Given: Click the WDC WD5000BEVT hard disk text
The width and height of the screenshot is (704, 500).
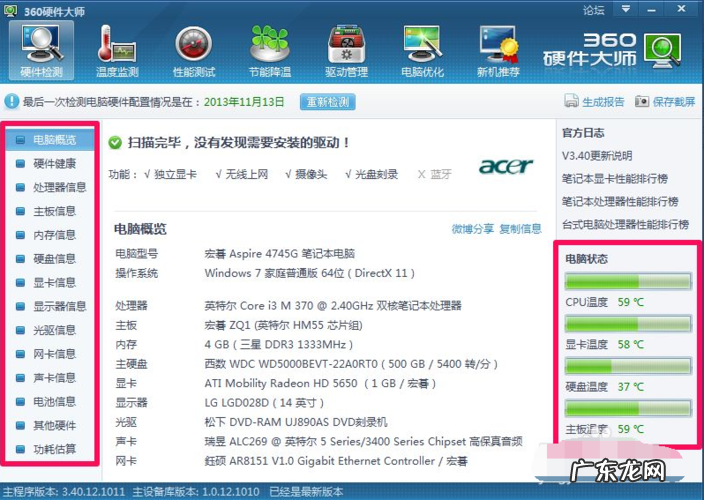Looking at the screenshot, I should (x=351, y=364).
